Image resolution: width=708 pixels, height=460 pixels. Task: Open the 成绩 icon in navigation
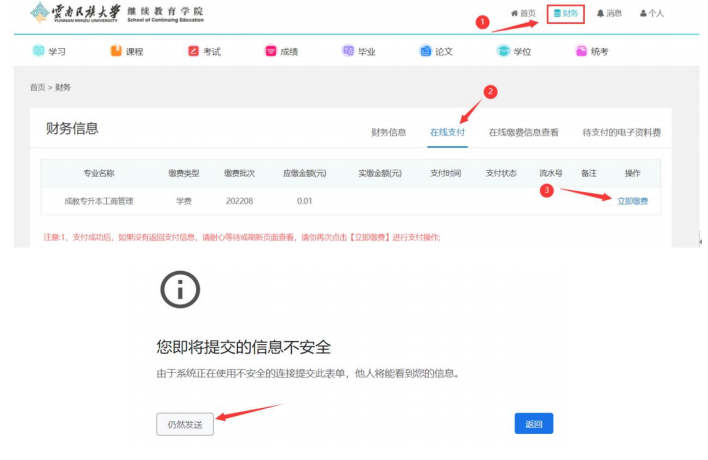coord(271,51)
